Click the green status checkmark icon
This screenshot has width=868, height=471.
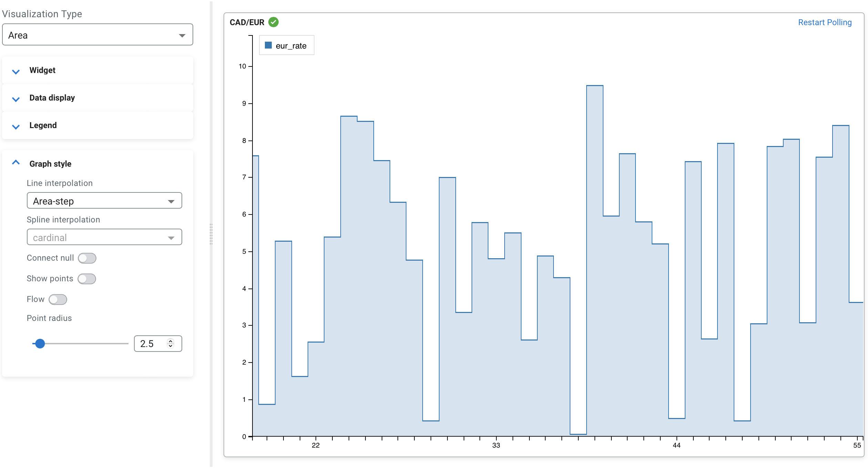(x=273, y=22)
